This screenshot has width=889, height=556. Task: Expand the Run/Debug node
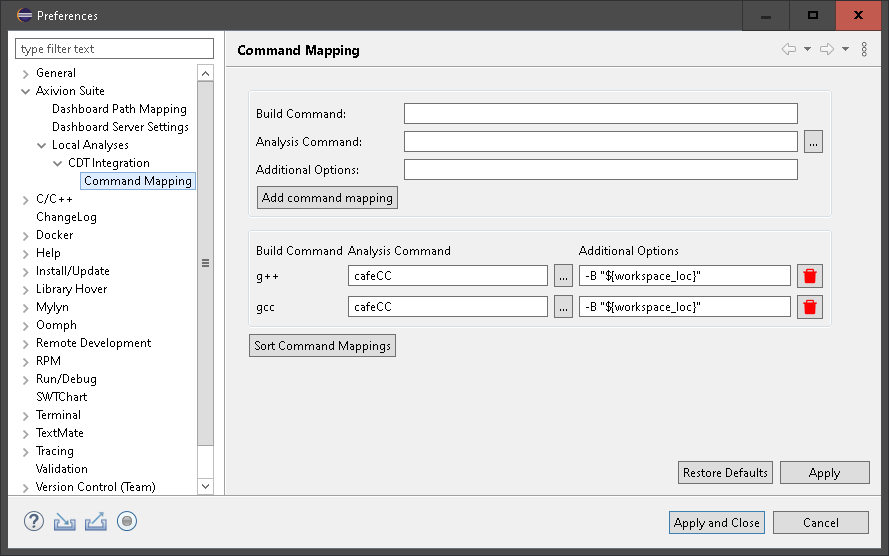pos(26,380)
